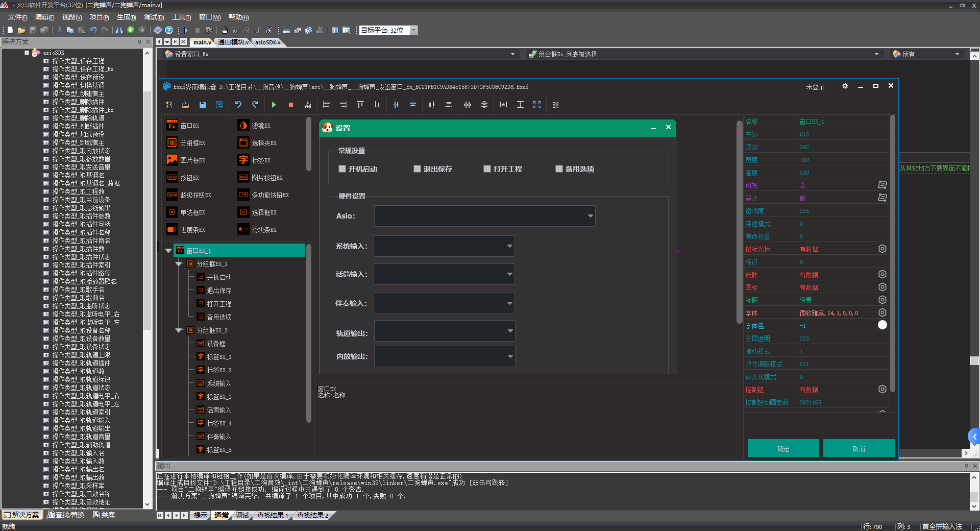Run preview with the green play icon
This screenshot has width=980, height=531.
point(274,105)
